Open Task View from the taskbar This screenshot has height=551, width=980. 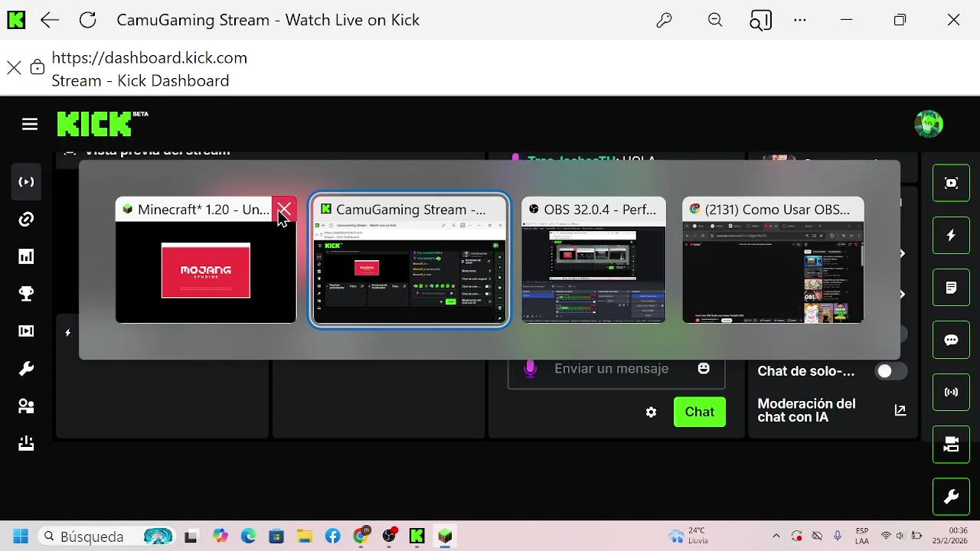(191, 536)
